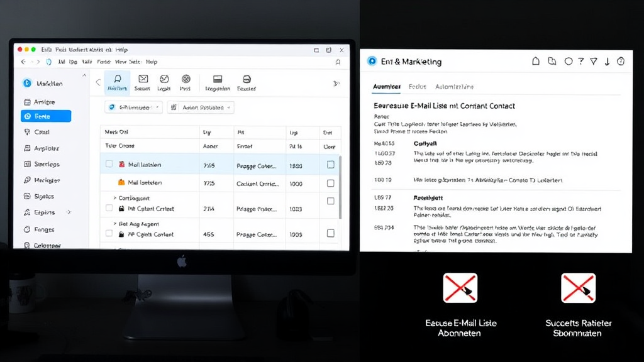
Task: Click the funnel filter icon in Marketing window
Action: click(594, 62)
